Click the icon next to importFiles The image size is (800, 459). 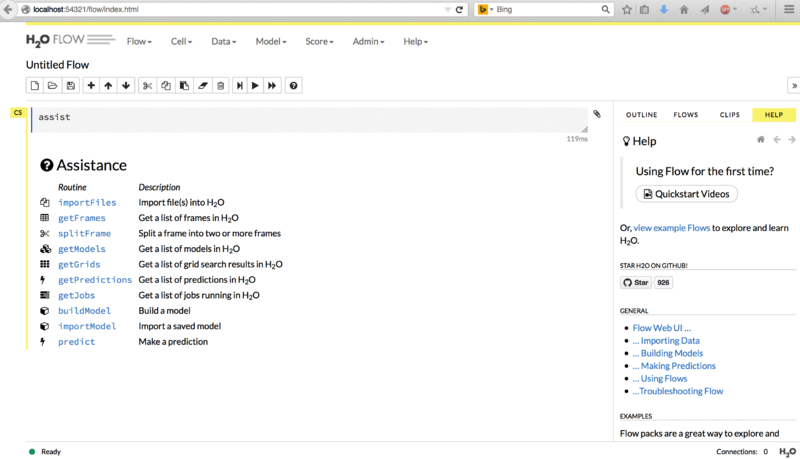45,202
